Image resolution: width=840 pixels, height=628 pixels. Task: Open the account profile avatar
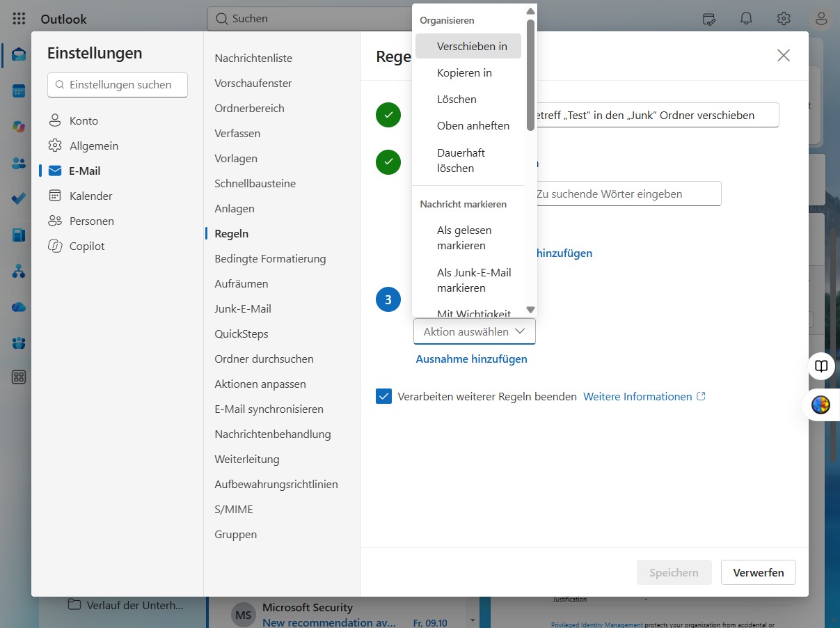point(821,19)
